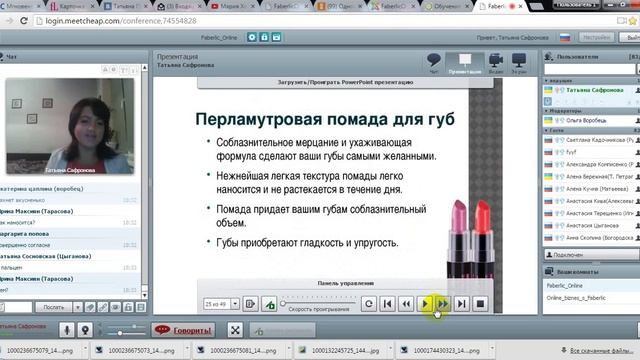640x360 pixels.
Task: Click the webcam video thumbnail of Татьяна Сафронова
Action: (70, 126)
